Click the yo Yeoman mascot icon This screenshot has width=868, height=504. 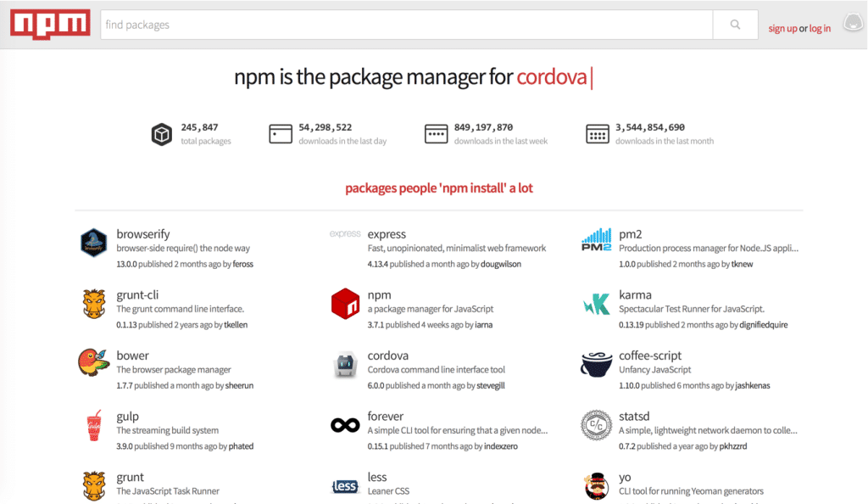click(596, 485)
